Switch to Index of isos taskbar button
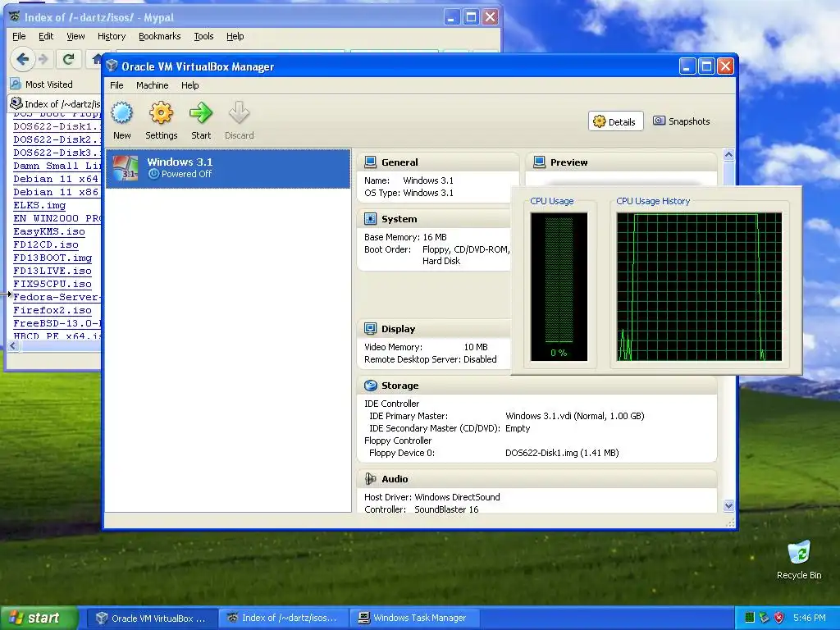Screen dimensions: 840x630 (282, 618)
